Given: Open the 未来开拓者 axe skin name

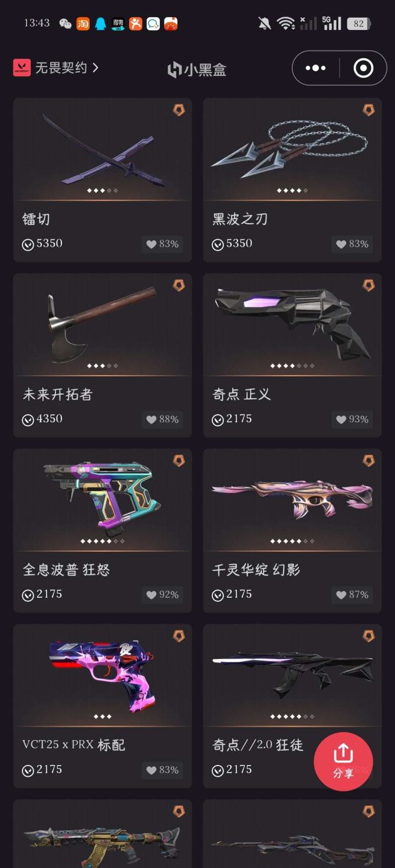Looking at the screenshot, I should (x=58, y=395).
